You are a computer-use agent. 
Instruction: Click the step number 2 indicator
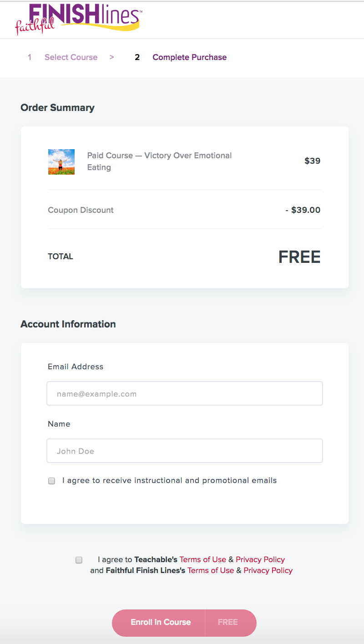[x=137, y=57]
